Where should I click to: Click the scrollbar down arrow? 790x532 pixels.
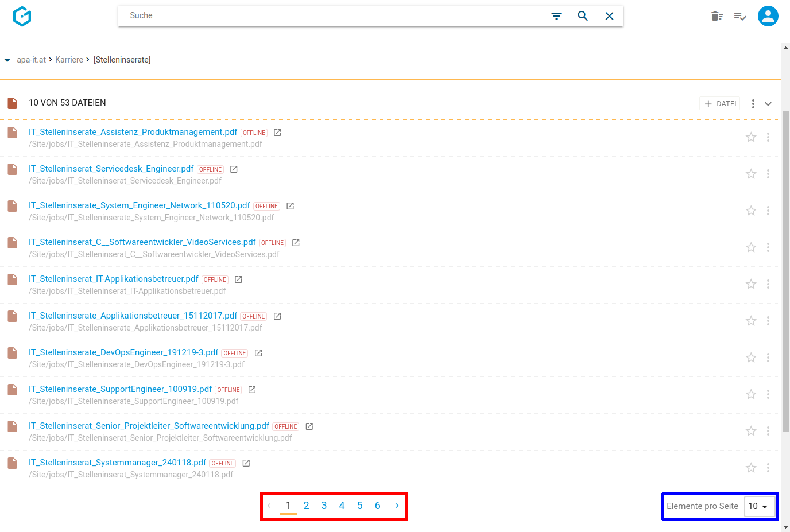tap(786, 527)
